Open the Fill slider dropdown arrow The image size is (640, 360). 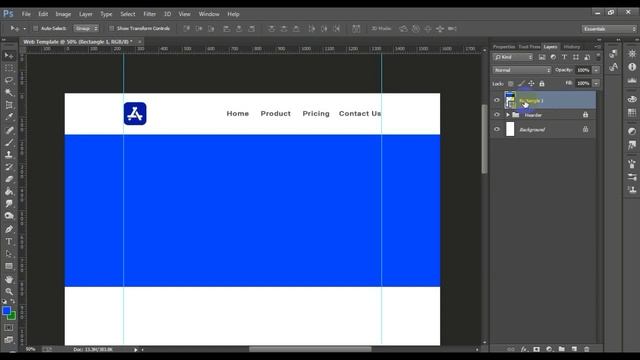point(596,83)
